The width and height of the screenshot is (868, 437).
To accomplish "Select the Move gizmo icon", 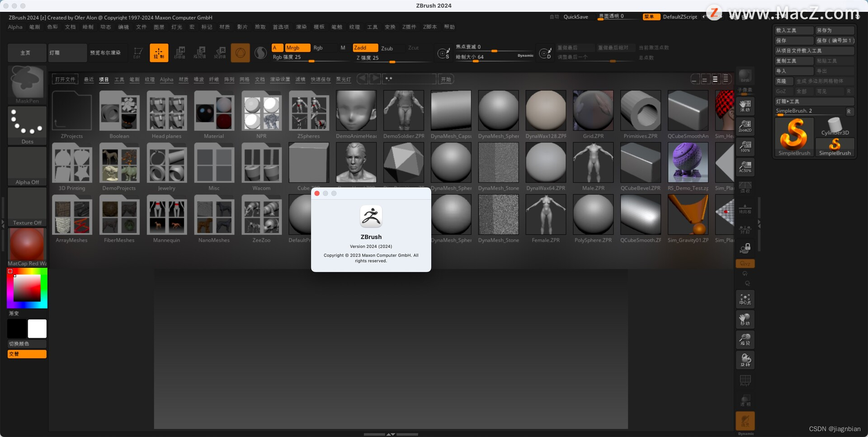I will click(x=179, y=52).
